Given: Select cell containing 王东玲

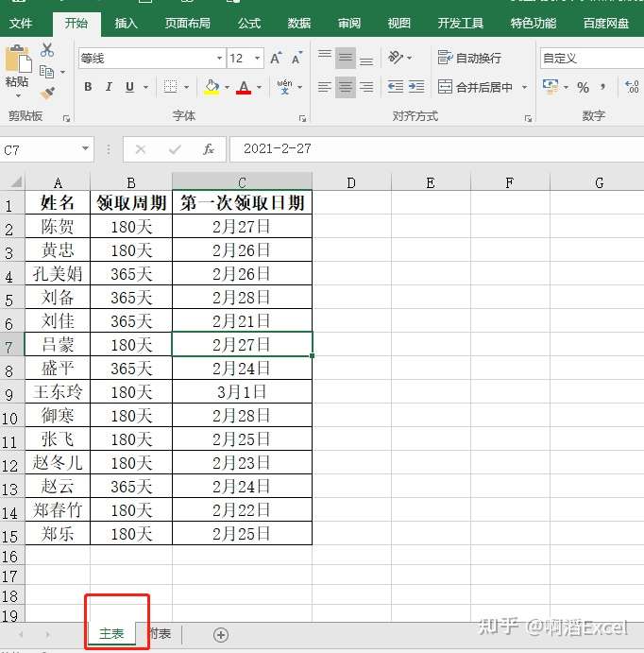Looking at the screenshot, I should [x=58, y=392].
